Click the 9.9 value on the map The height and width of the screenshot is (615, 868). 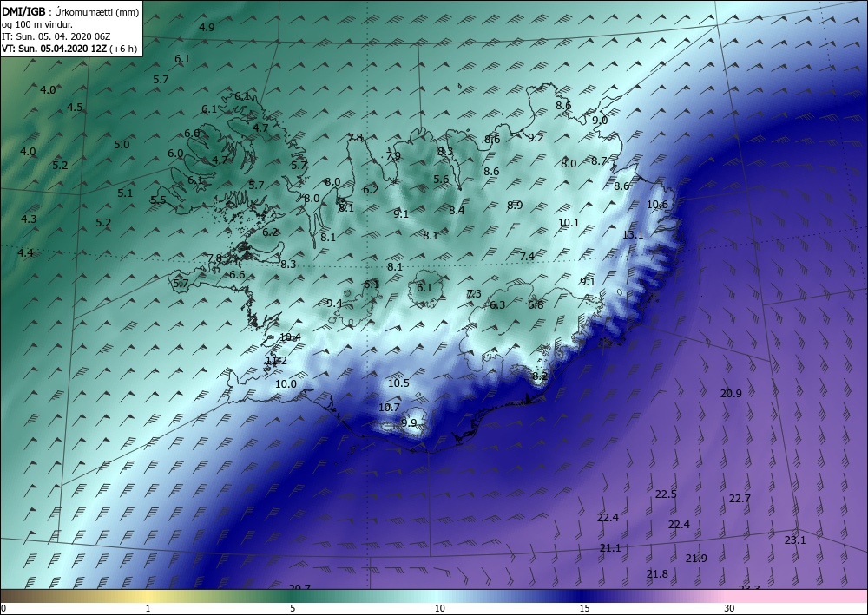click(409, 423)
